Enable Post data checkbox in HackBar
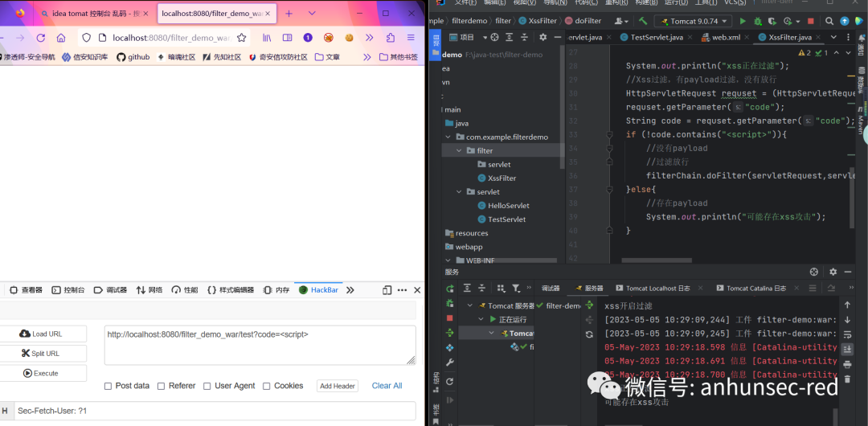The height and width of the screenshot is (426, 868). [x=108, y=386]
